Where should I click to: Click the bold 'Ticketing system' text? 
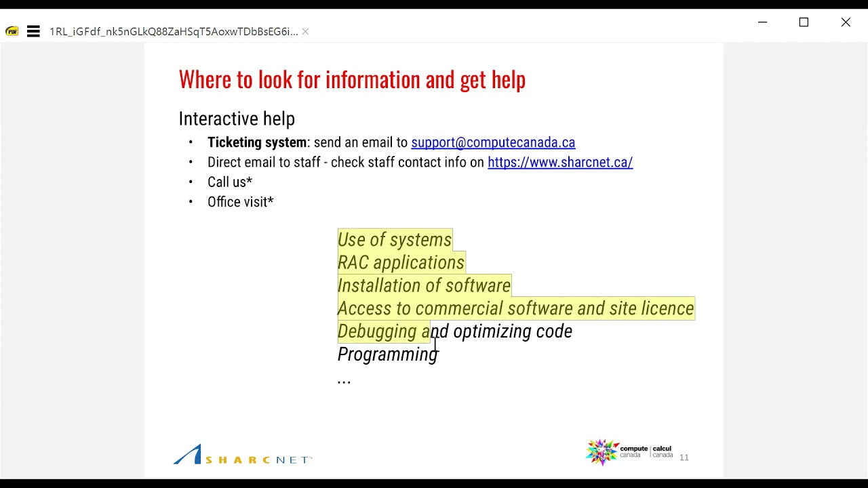pos(257,142)
